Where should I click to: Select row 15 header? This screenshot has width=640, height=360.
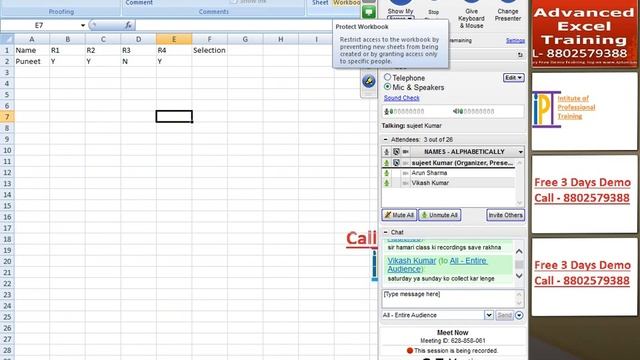point(7,206)
